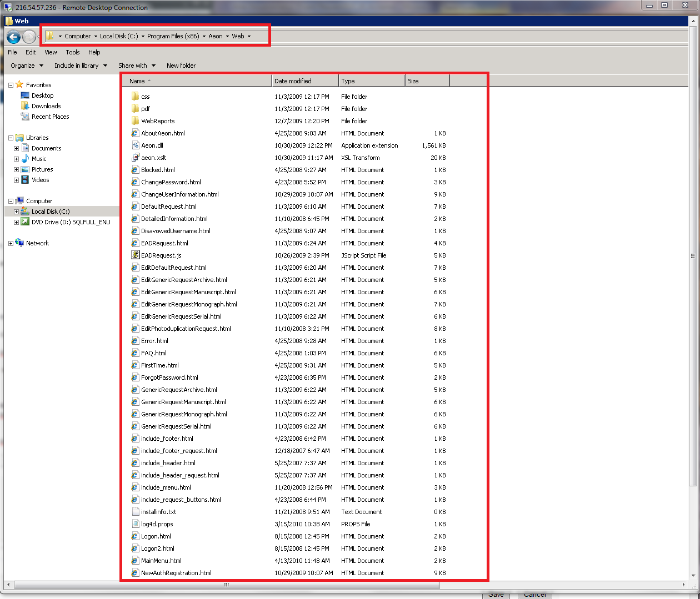Collapse the Favorites section
Image resolution: width=700 pixels, height=599 pixels.
pyautogui.click(x=11, y=85)
